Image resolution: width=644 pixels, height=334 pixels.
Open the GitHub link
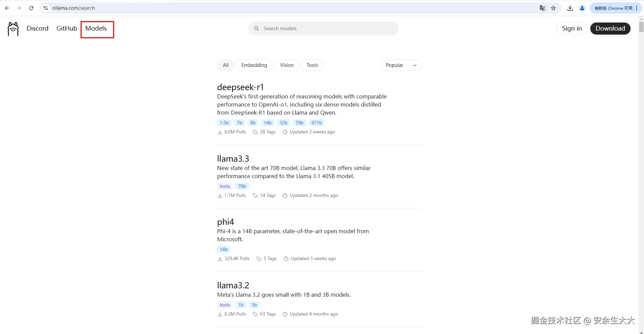coord(67,29)
